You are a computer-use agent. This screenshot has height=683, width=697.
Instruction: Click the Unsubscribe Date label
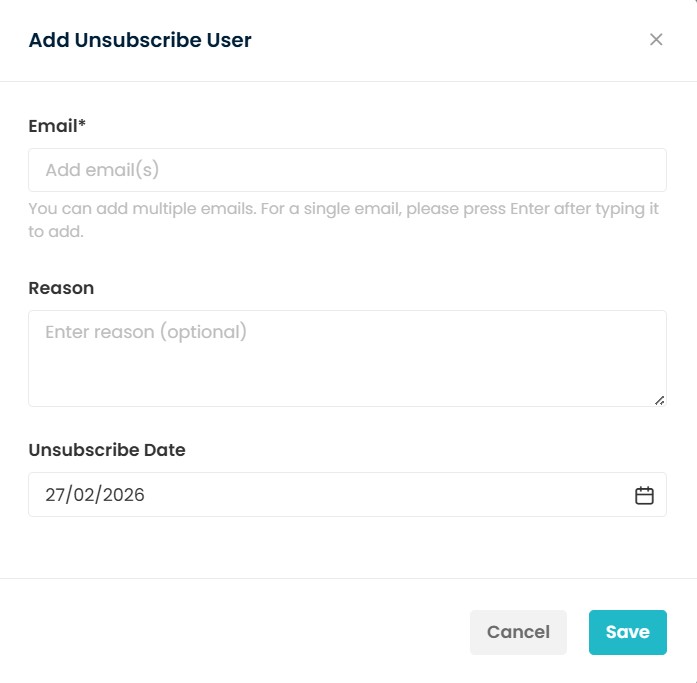pos(107,450)
